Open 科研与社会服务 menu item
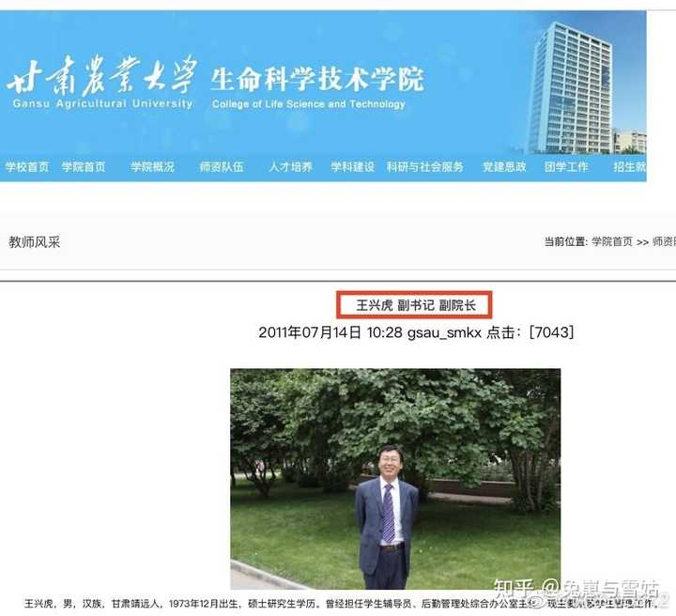The width and height of the screenshot is (676, 616). [425, 167]
